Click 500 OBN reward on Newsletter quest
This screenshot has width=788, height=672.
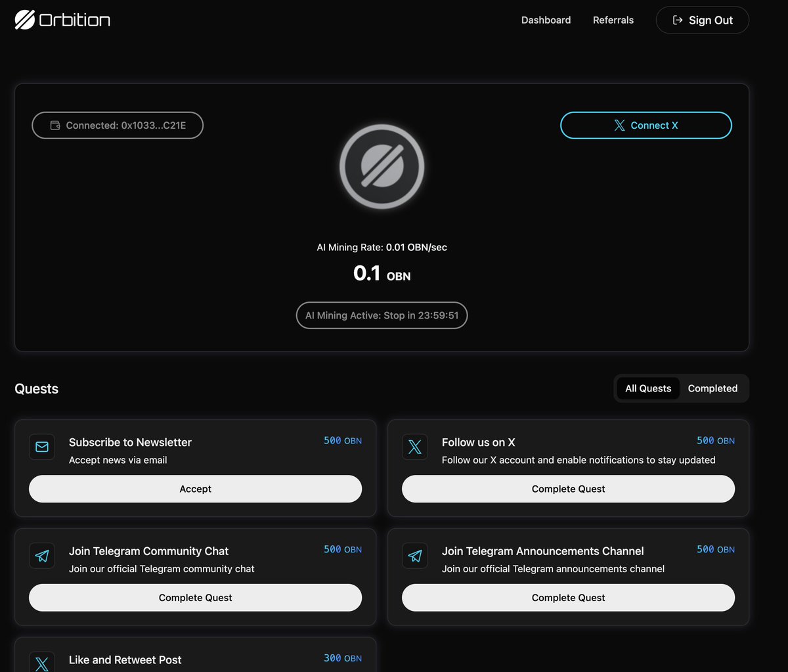pyautogui.click(x=343, y=441)
